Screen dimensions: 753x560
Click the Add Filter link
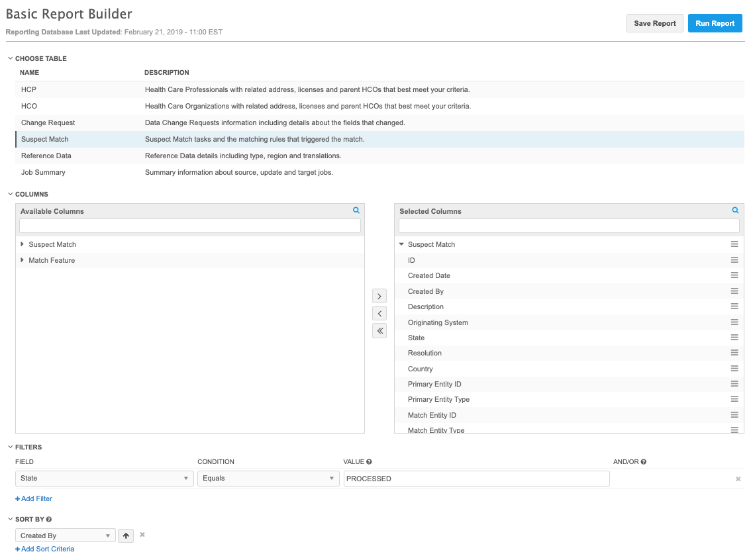pos(34,498)
